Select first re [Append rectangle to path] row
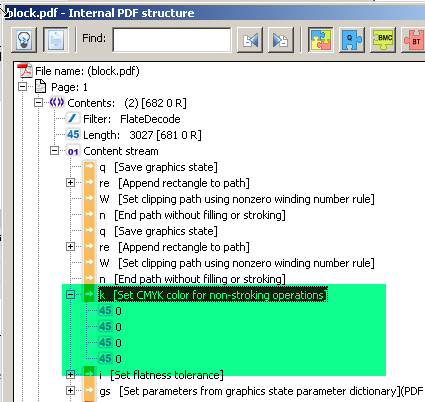This screenshot has height=402, width=425. pyautogui.click(x=174, y=183)
